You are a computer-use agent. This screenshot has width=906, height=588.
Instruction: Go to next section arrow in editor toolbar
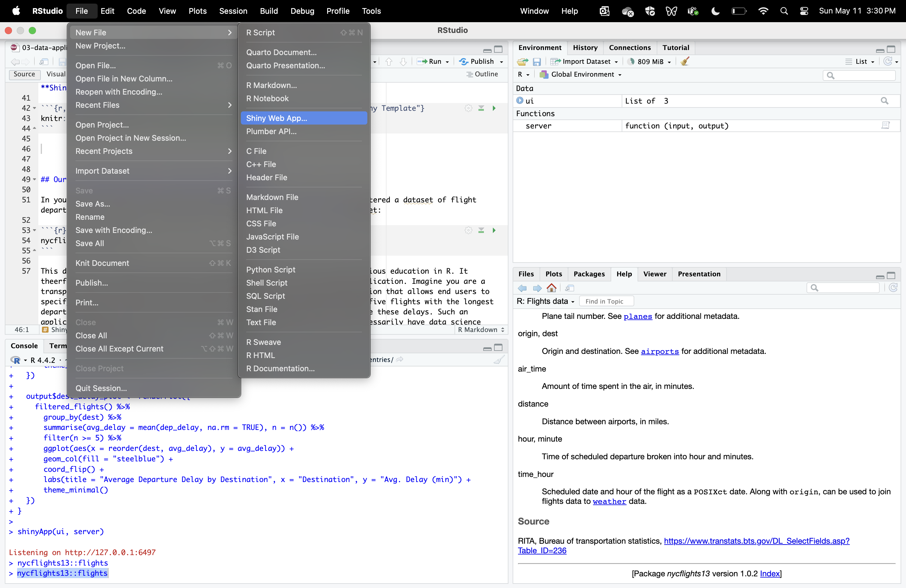[403, 62]
